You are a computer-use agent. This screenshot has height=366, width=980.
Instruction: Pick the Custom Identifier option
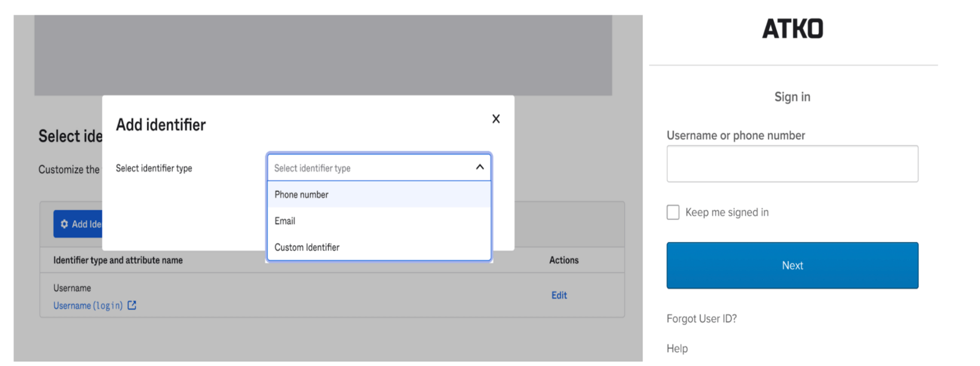tap(307, 247)
